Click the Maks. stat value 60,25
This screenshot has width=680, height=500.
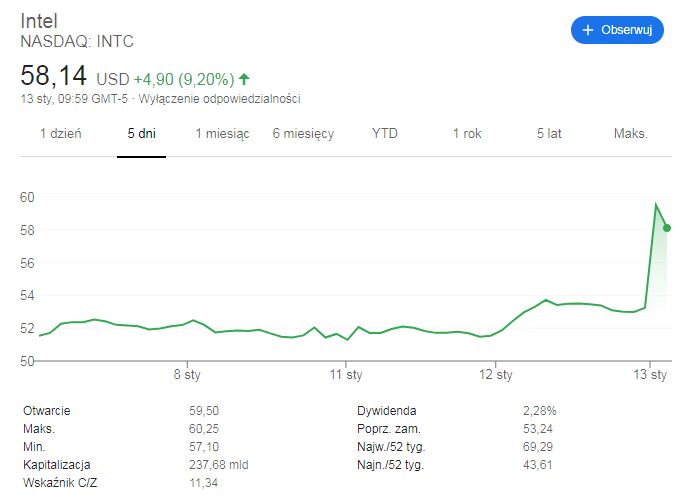(x=204, y=429)
